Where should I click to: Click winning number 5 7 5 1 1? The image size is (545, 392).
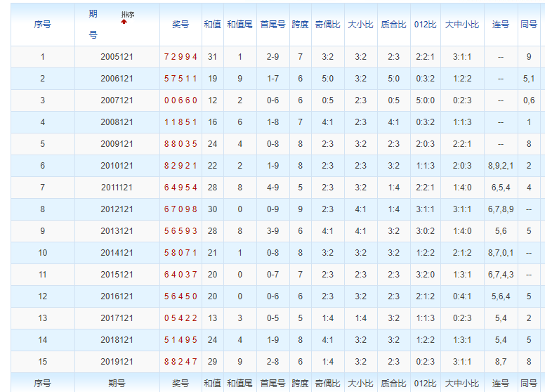point(180,79)
